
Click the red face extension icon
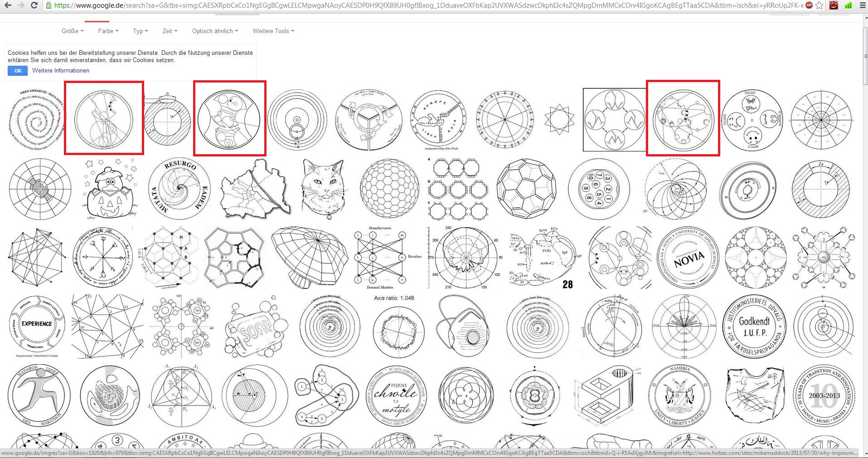tap(834, 5)
